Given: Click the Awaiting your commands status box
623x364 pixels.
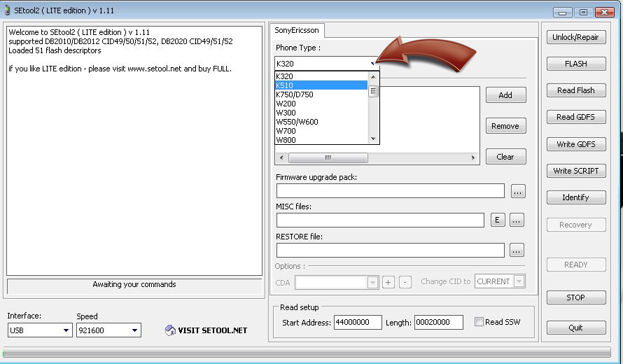Looking at the screenshot, I should [134, 286].
